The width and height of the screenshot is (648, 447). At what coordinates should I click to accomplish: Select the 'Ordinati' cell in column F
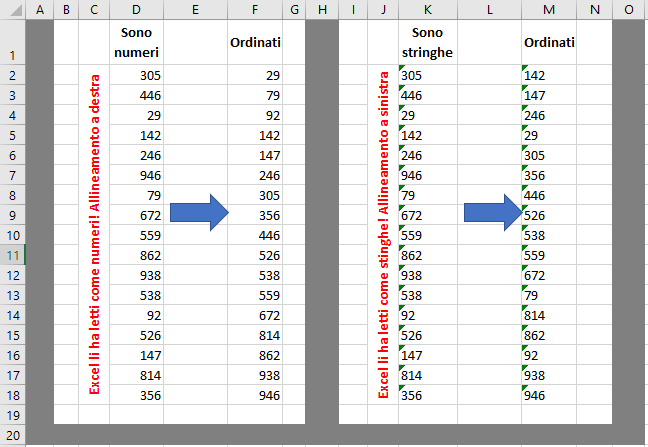click(x=255, y=43)
